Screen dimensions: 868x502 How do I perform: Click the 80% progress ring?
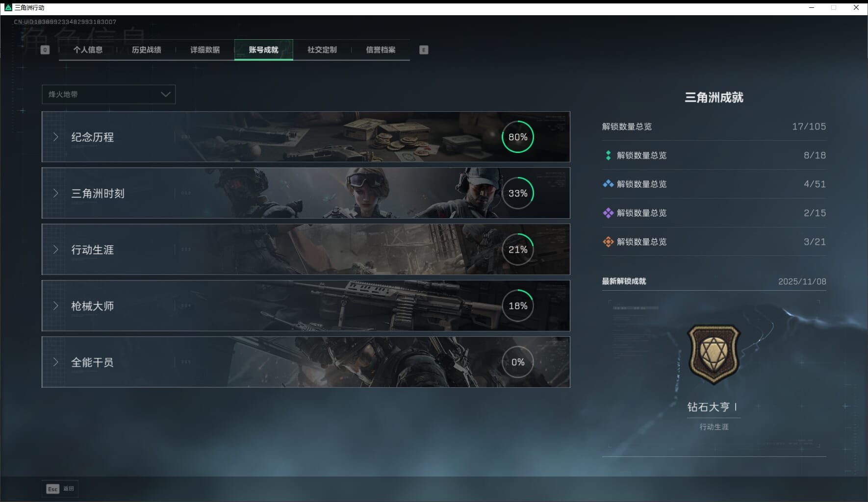pyautogui.click(x=517, y=137)
